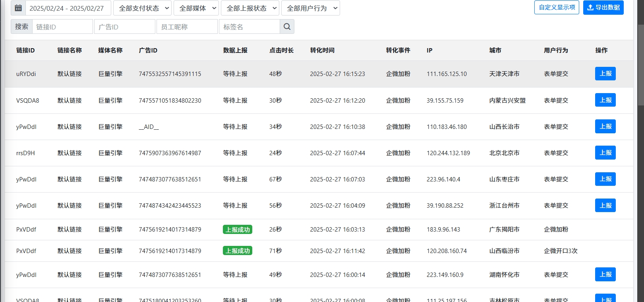Click the green 上报成功 badge at 16:03:13
This screenshot has height=302, width=644.
(x=238, y=230)
